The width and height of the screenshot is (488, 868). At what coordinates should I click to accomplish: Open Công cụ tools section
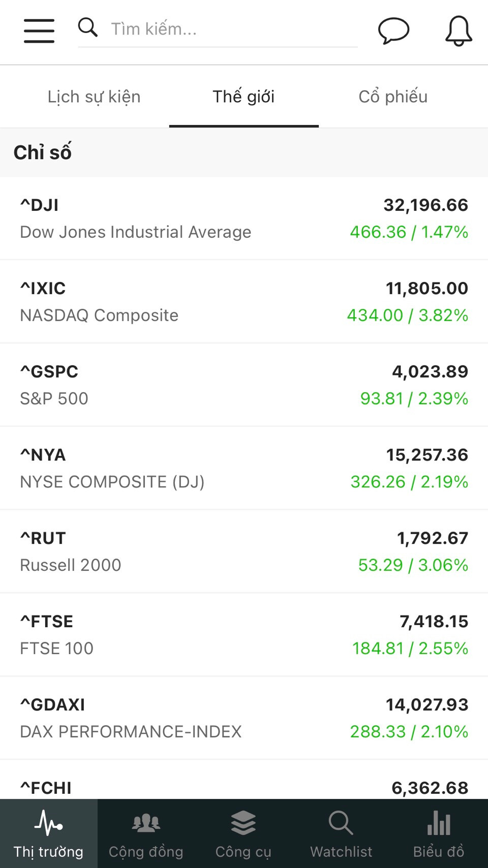[243, 833]
